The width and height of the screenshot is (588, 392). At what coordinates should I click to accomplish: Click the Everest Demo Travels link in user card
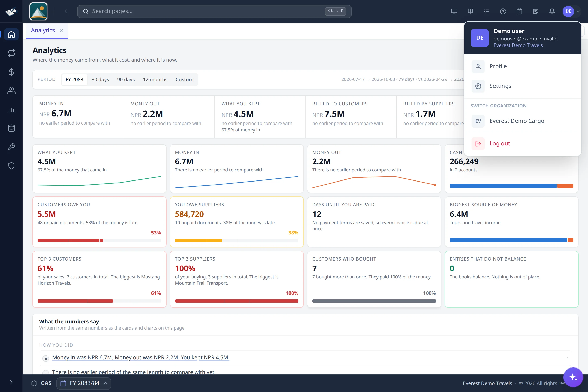[518, 45]
